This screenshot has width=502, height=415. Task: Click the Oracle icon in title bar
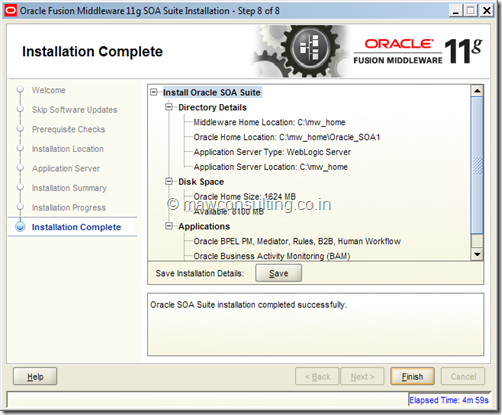11,11
